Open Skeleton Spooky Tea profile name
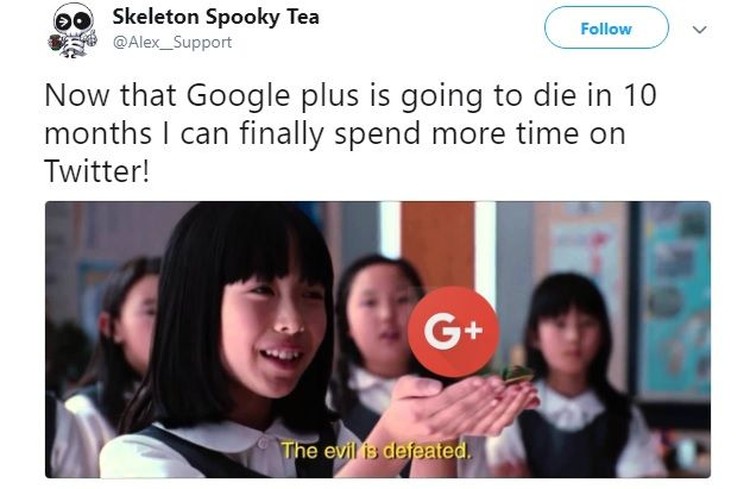The height and width of the screenshot is (489, 750). [x=216, y=17]
